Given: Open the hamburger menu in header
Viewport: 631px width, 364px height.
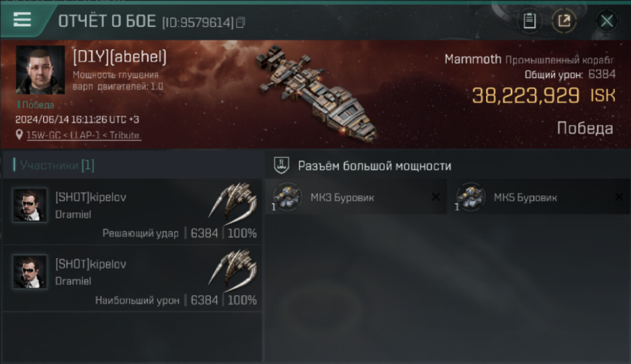Looking at the screenshot, I should pyautogui.click(x=22, y=19).
